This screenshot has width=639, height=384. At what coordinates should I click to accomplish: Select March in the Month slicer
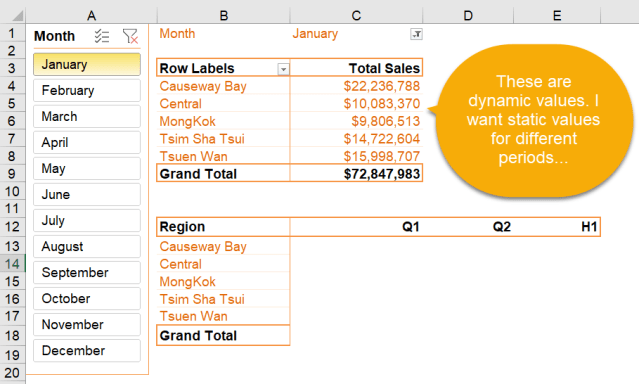(87, 117)
